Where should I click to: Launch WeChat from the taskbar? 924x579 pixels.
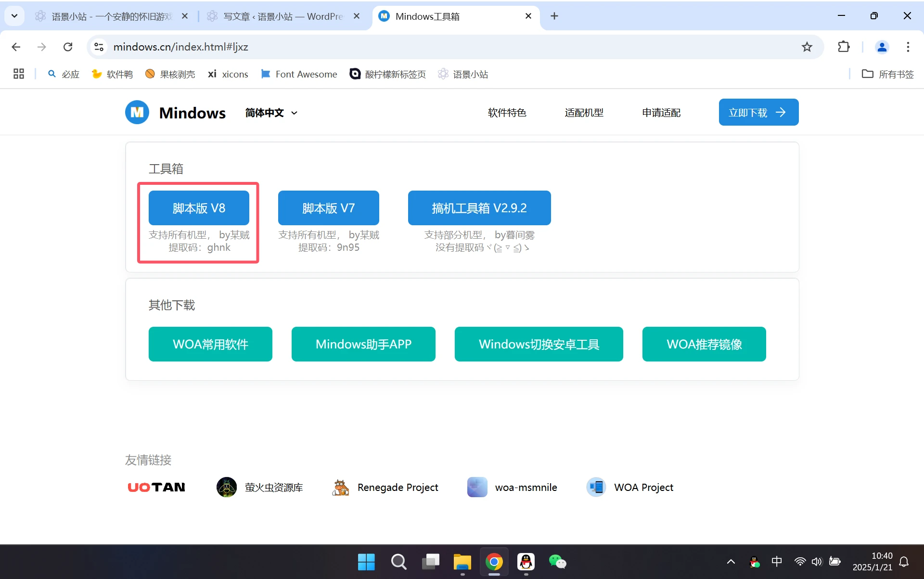pos(558,562)
